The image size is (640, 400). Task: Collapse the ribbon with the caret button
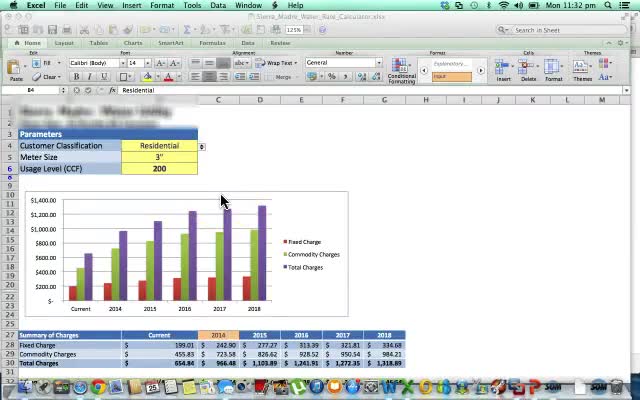[x=609, y=43]
